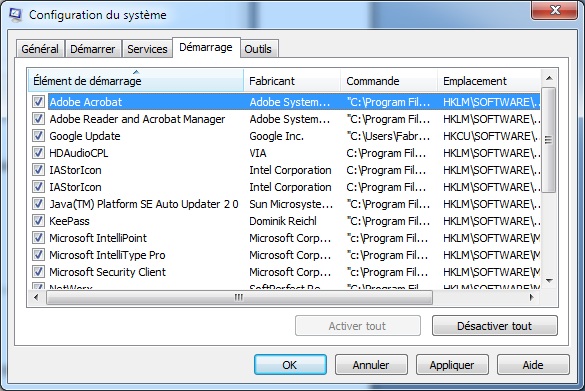
Task: Uncheck the Java(TM) Platform SE Auto Updater
Action: pyautogui.click(x=38, y=204)
